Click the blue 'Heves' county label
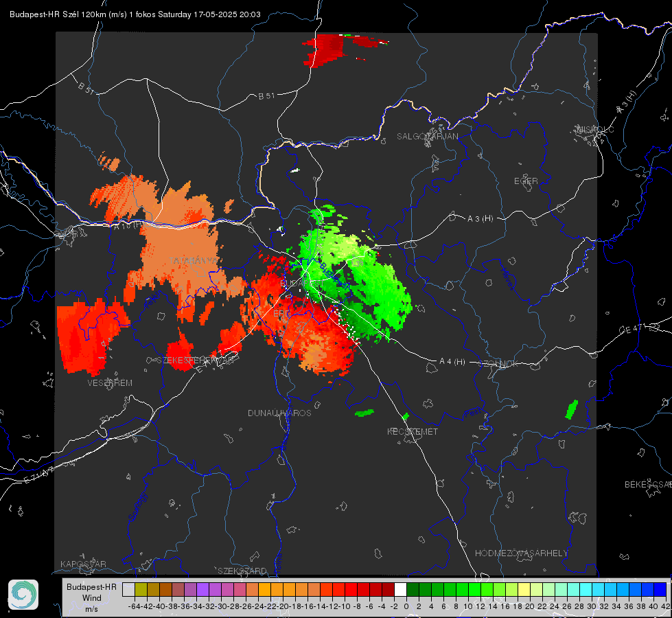 click(x=507, y=279)
